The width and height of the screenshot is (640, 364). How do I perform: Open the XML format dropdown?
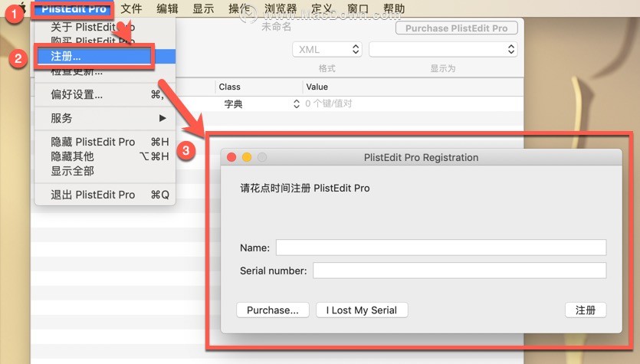click(x=327, y=49)
